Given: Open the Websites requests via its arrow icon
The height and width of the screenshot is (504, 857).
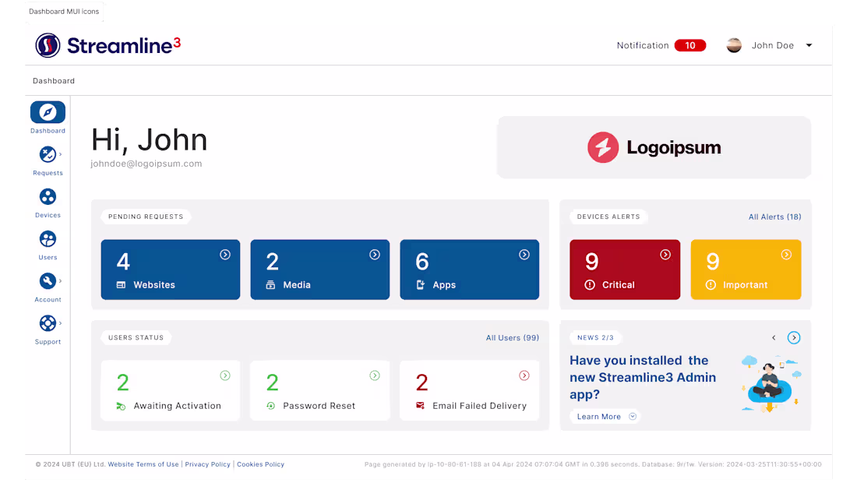Looking at the screenshot, I should click(225, 254).
